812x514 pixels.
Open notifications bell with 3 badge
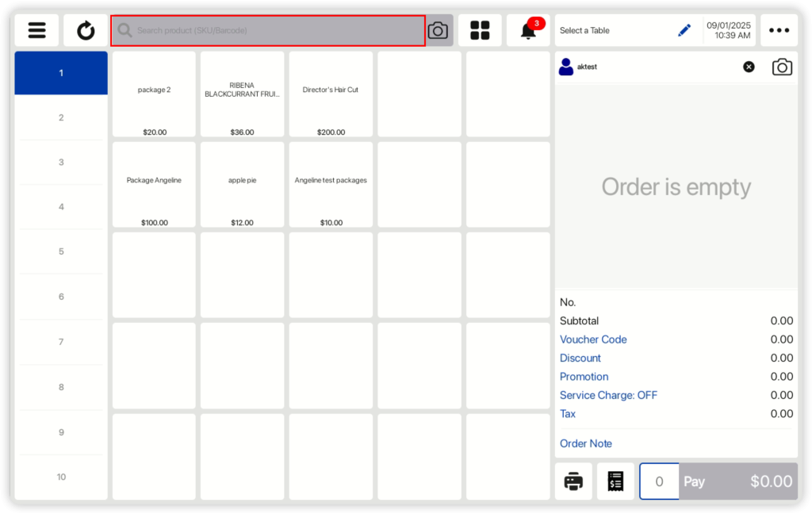click(x=528, y=31)
